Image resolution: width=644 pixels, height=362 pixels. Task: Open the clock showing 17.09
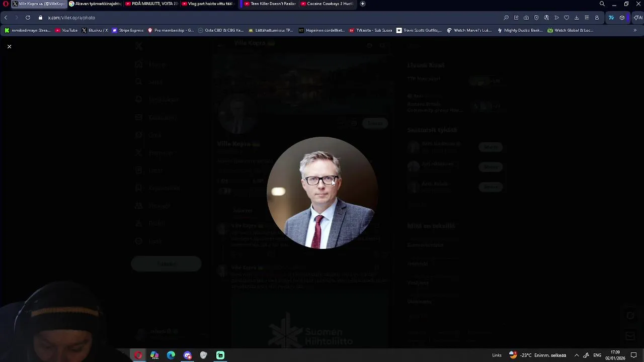click(x=615, y=355)
